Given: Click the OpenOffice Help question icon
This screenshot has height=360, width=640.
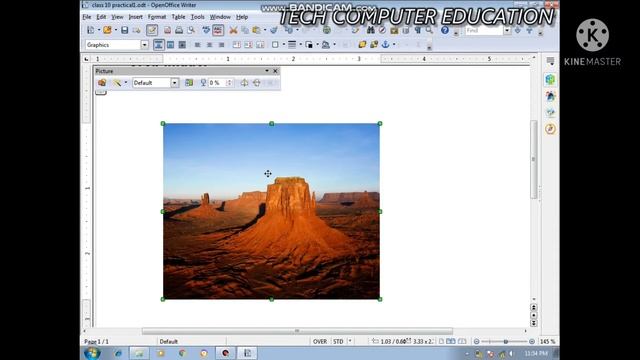Looking at the screenshot, I should [445, 30].
